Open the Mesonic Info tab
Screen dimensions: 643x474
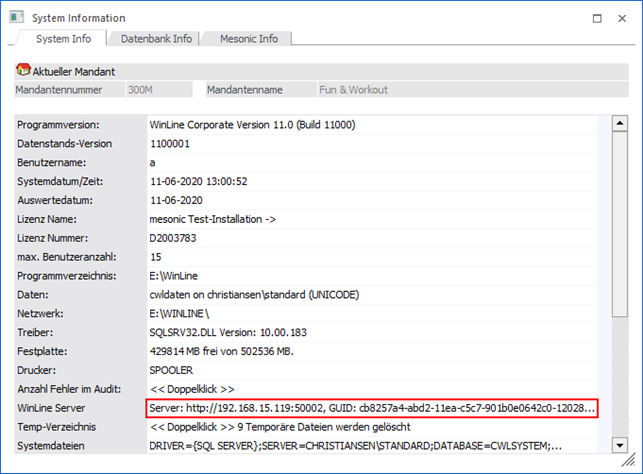(x=248, y=39)
